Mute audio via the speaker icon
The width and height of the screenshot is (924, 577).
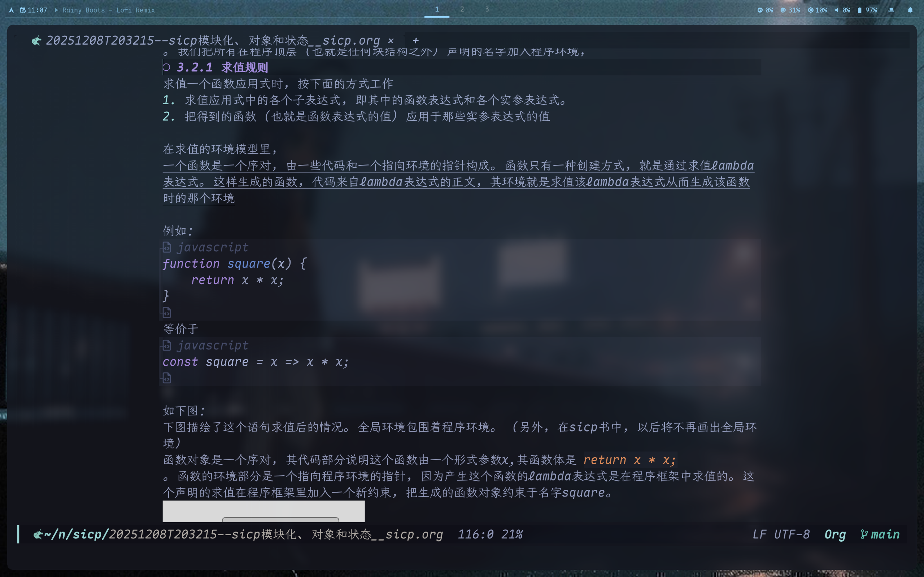[x=836, y=10]
